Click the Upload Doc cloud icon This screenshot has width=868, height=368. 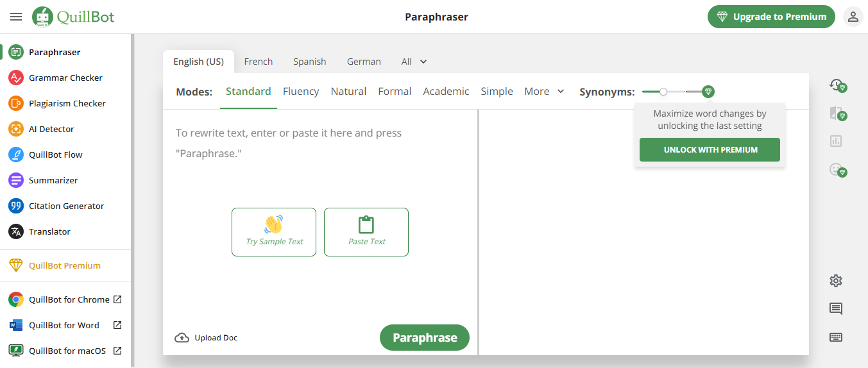182,338
